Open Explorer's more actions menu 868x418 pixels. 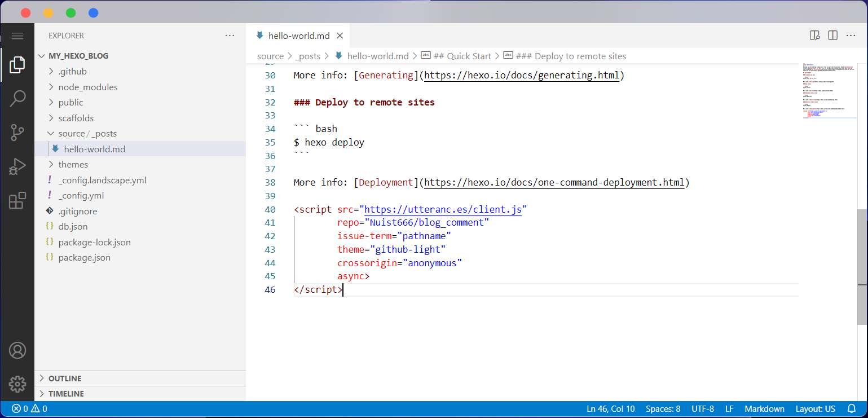click(x=230, y=36)
